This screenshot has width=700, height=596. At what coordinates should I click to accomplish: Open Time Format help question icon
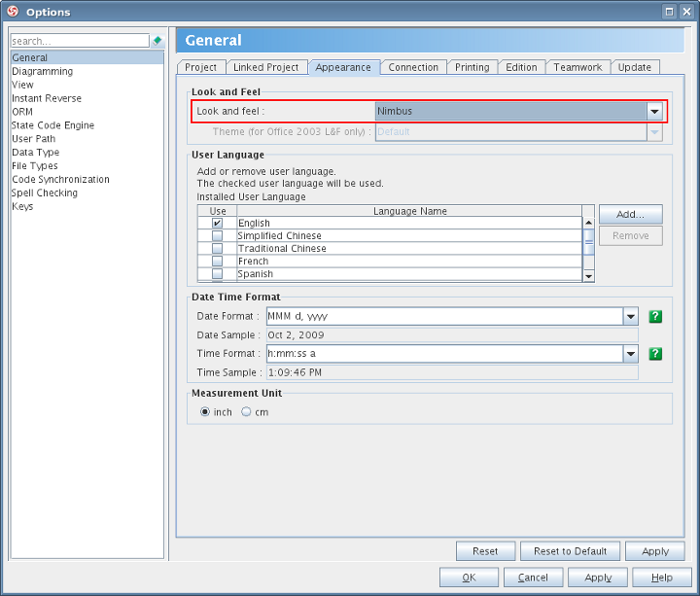(655, 354)
